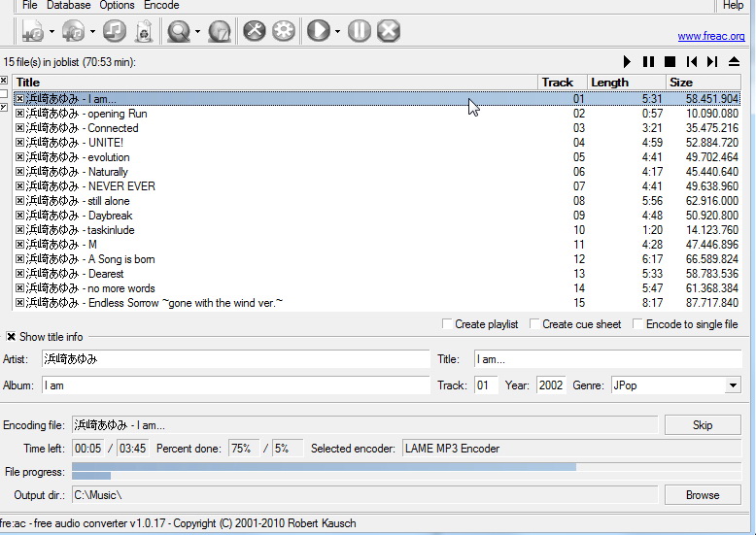Image resolution: width=756 pixels, height=535 pixels.
Task: Sort joblist by the Track column header
Action: pos(563,83)
